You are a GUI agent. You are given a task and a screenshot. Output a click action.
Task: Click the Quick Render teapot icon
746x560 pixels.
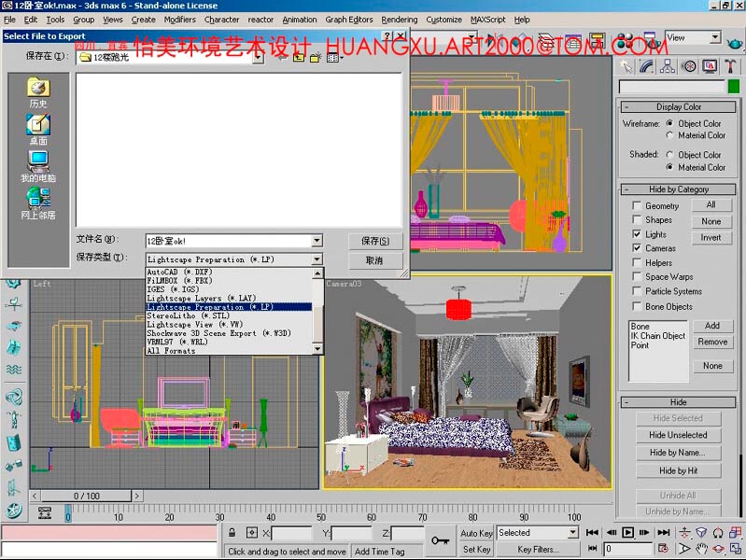click(735, 43)
